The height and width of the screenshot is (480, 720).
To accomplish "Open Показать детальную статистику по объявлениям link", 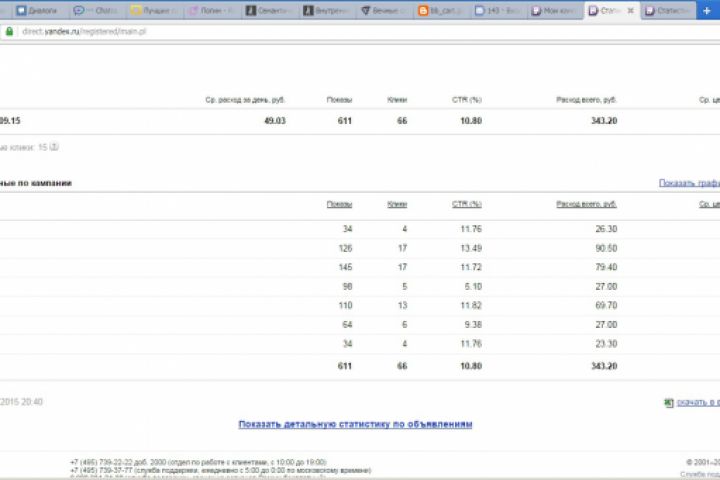I will 355,424.
